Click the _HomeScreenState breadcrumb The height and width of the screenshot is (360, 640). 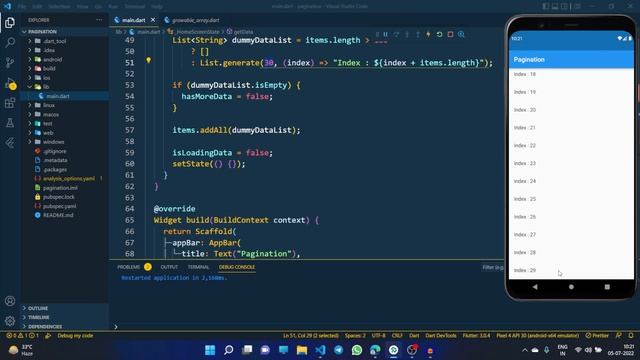(198, 31)
